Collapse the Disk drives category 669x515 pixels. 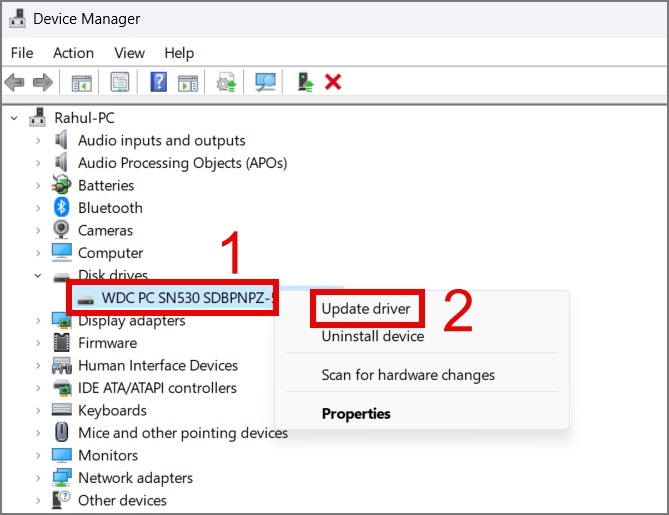(39, 276)
